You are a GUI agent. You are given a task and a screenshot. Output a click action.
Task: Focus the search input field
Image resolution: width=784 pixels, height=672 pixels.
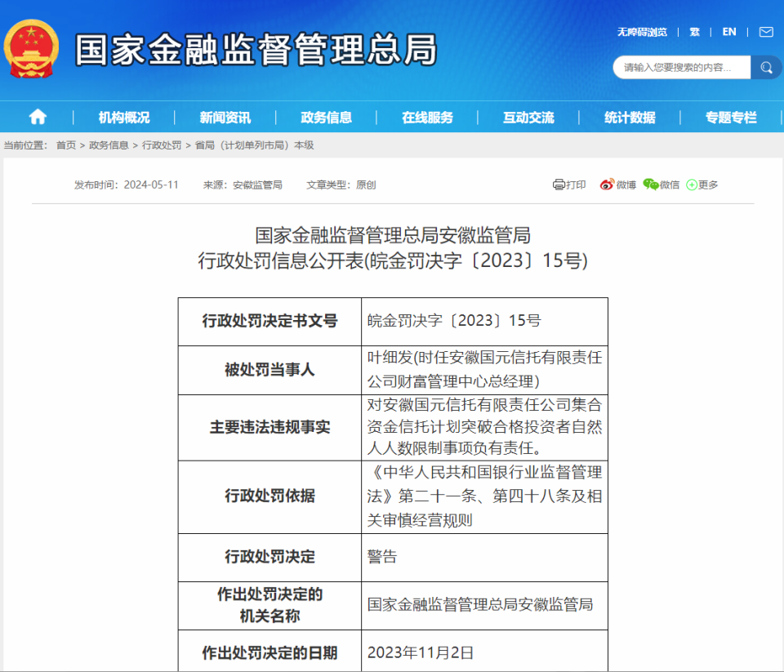click(x=682, y=68)
